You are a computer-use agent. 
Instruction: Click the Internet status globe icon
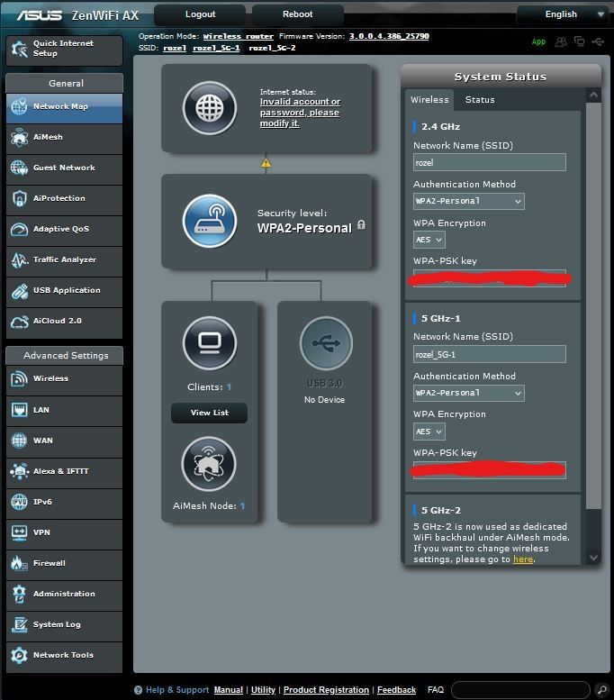(x=209, y=108)
